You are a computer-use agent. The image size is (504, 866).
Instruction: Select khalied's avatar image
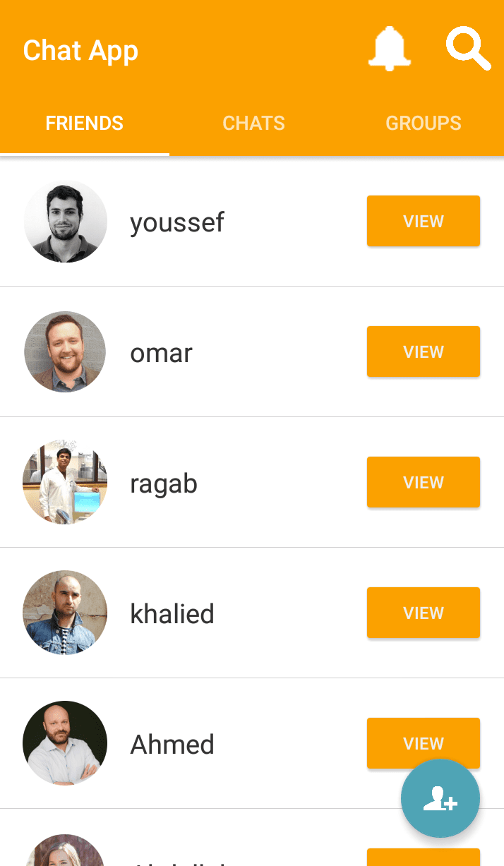[x=65, y=613]
